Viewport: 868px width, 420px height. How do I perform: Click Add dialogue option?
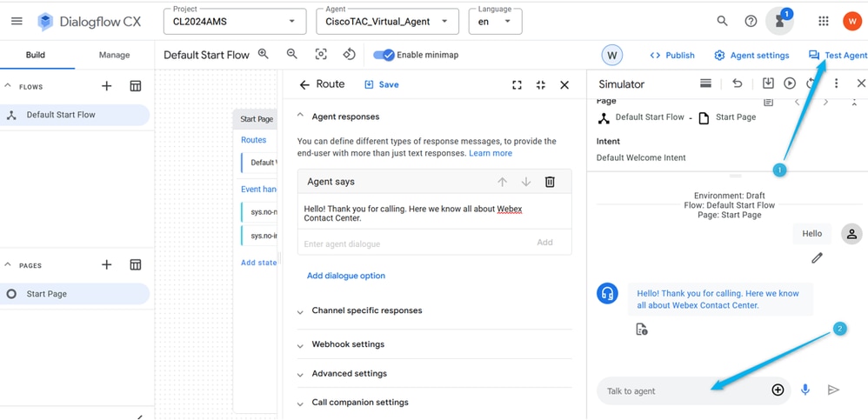(346, 276)
